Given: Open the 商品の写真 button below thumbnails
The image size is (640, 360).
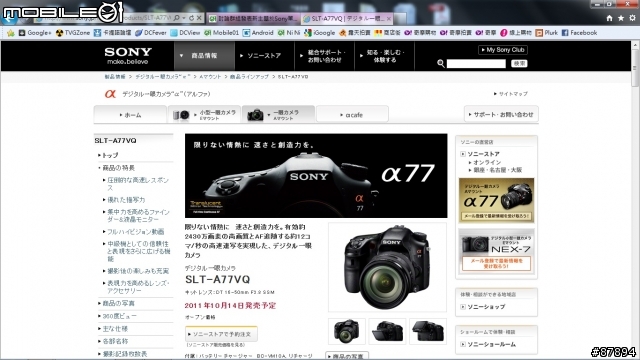Looking at the screenshot, I should click(347, 356).
